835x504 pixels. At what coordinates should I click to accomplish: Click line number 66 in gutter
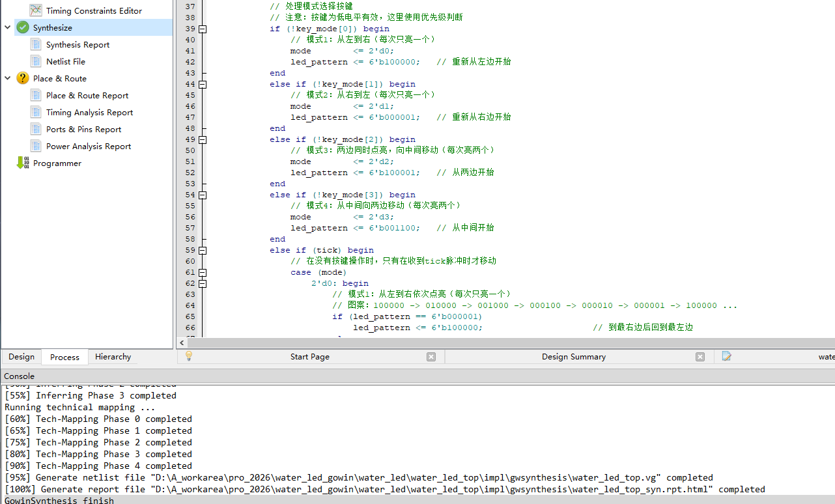click(x=190, y=328)
